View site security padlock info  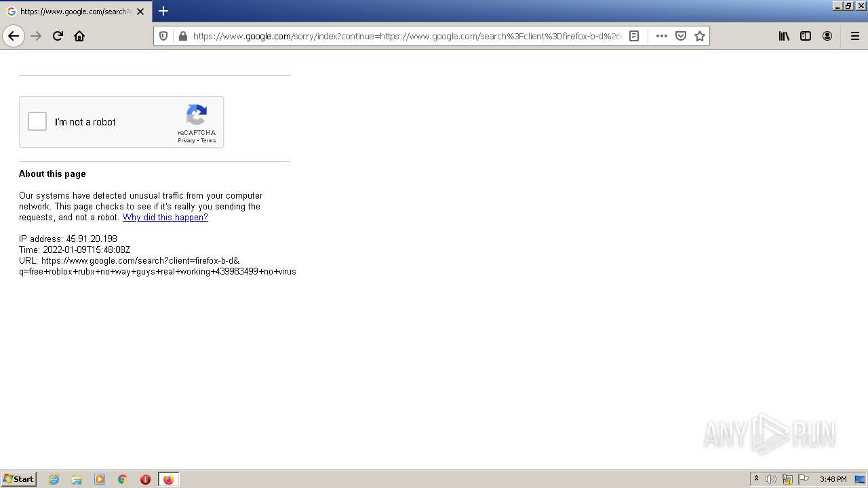coord(182,36)
